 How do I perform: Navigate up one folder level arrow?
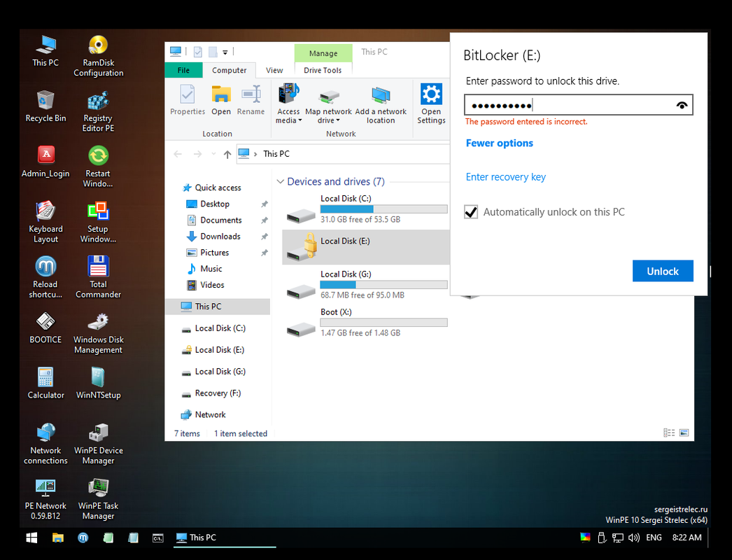pos(227,154)
